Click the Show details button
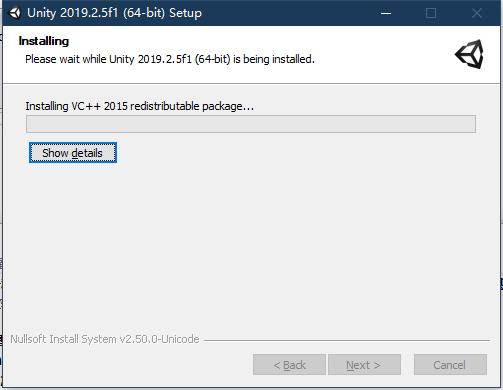This screenshot has height=390, width=503. (73, 153)
